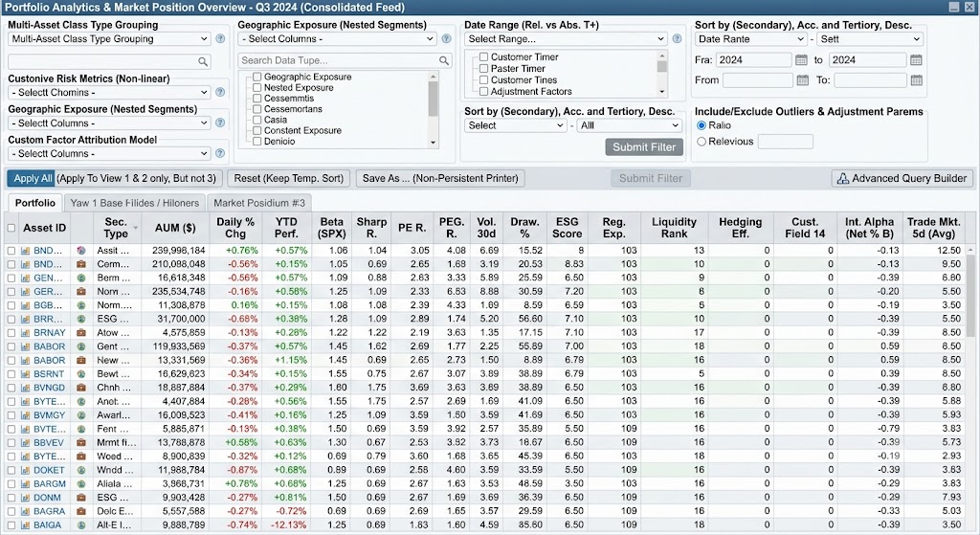980x535 pixels.
Task: Click sector icon in the DOKET row
Action: [81, 471]
